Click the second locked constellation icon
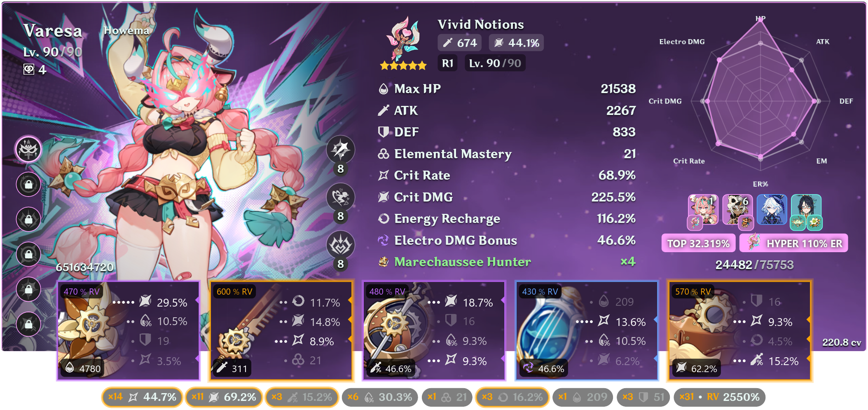This screenshot has width=868, height=410. click(28, 219)
